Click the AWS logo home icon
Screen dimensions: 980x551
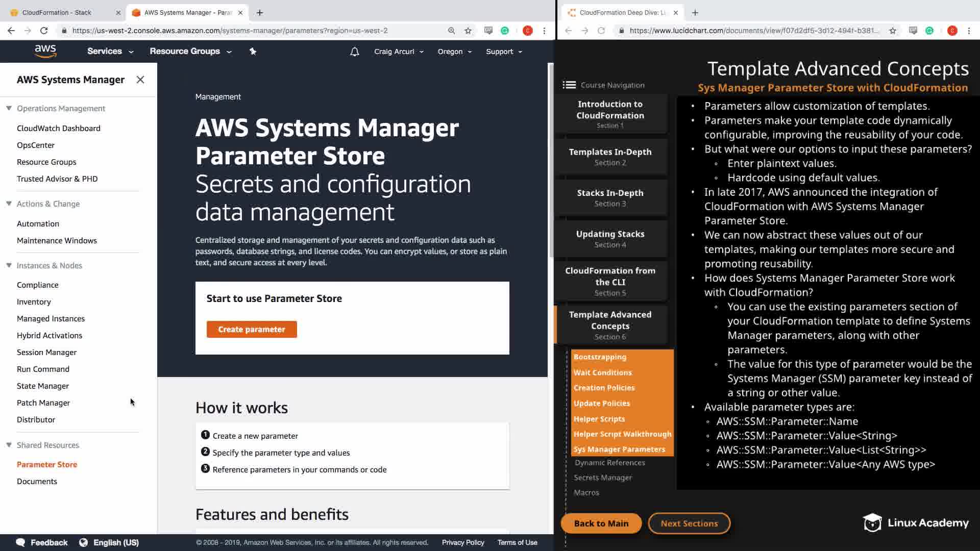click(x=45, y=51)
